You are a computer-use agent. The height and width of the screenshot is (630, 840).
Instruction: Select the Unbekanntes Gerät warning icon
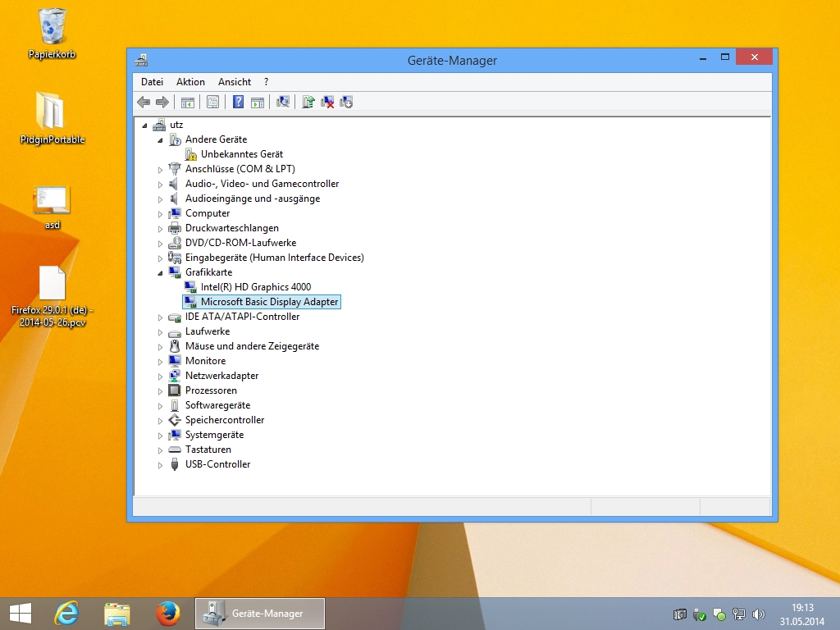point(190,154)
